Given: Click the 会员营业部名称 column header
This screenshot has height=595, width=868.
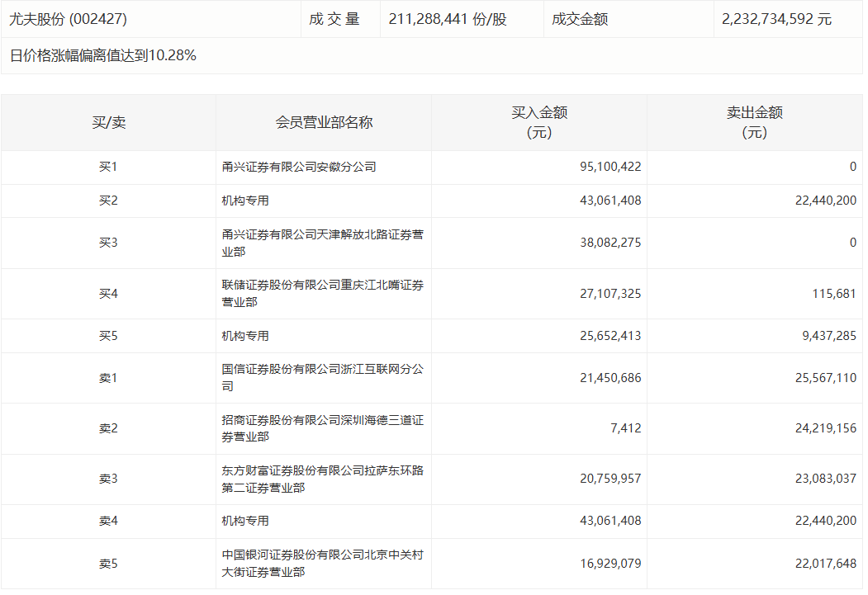Looking at the screenshot, I should (324, 122).
